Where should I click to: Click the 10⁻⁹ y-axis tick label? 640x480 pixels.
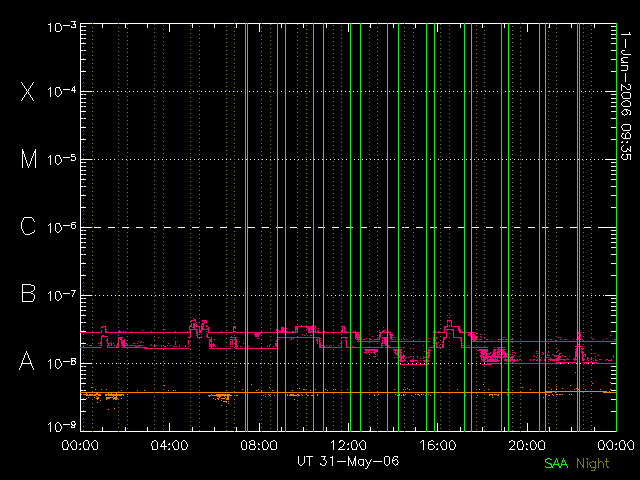(62, 426)
